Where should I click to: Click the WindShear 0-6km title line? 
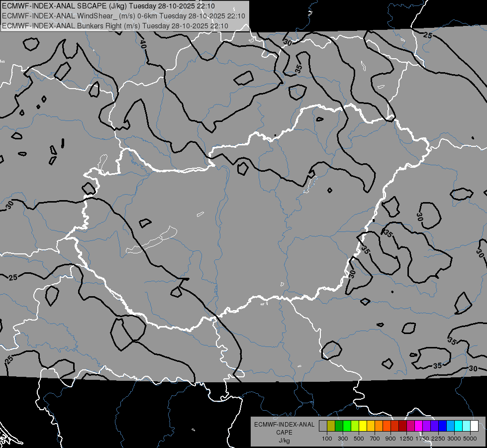coord(123,16)
